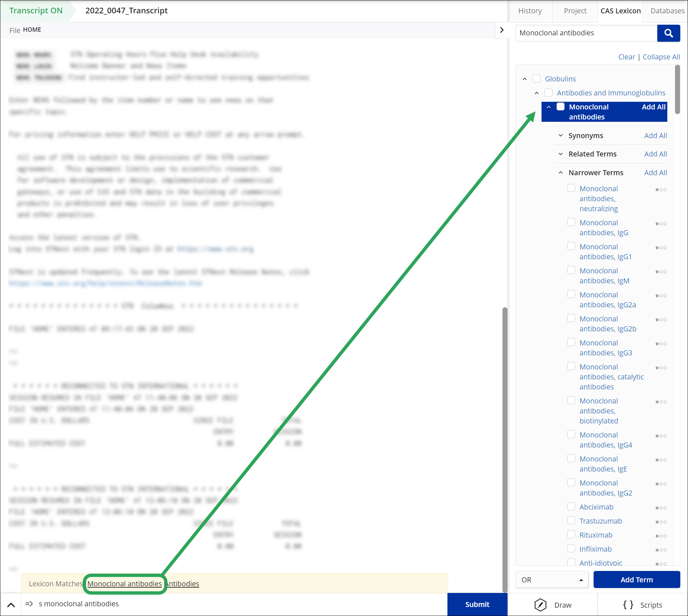Check the Globulins checkbox
This screenshot has width=688, height=616.
537,78
